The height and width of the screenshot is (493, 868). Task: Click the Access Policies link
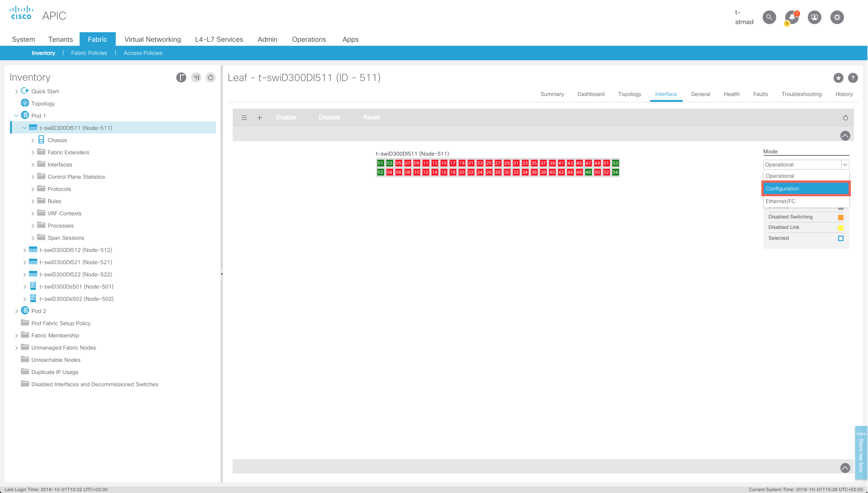coord(143,53)
